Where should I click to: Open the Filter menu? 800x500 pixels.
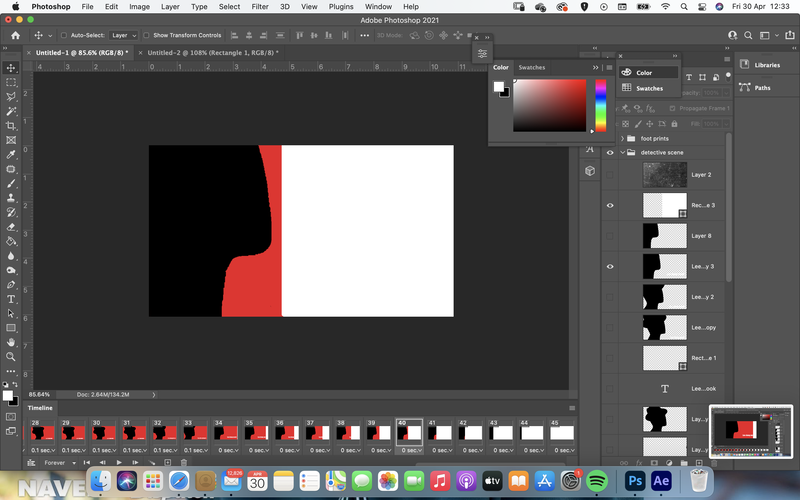tap(260, 7)
